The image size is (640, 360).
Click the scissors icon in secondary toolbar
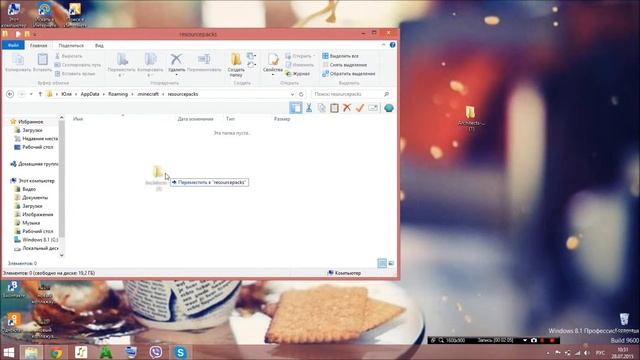pos(309,108)
